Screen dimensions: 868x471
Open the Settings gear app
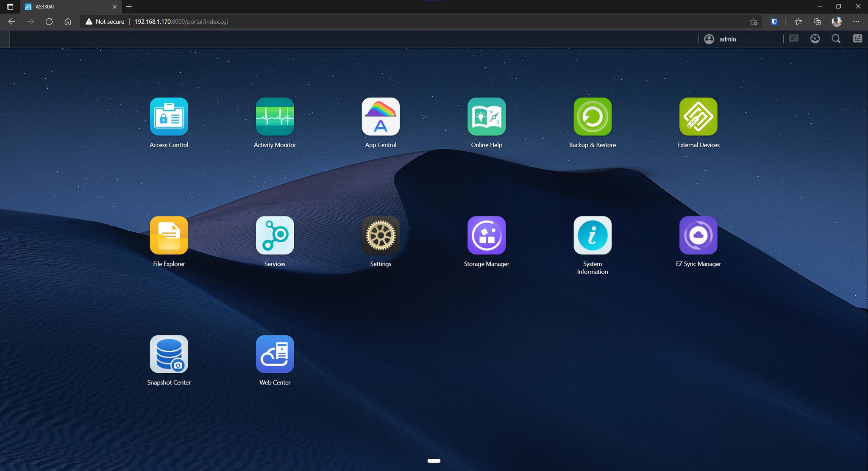(x=381, y=235)
